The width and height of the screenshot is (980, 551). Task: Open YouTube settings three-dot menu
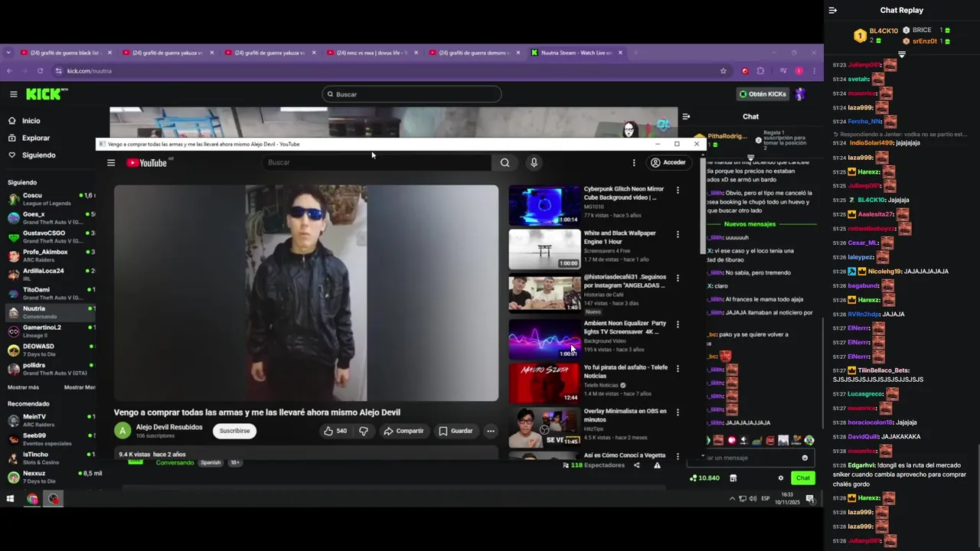[633, 162]
